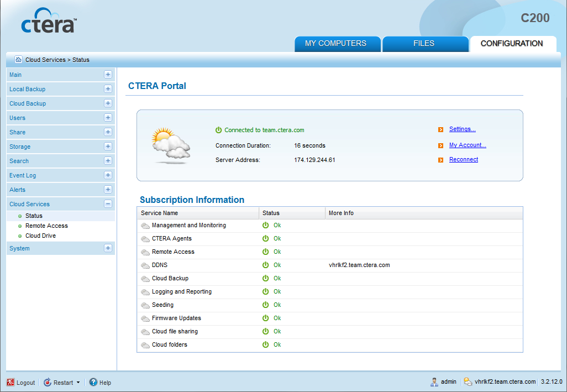Sort by the Status column header
This screenshot has height=392, width=567.
click(x=292, y=213)
